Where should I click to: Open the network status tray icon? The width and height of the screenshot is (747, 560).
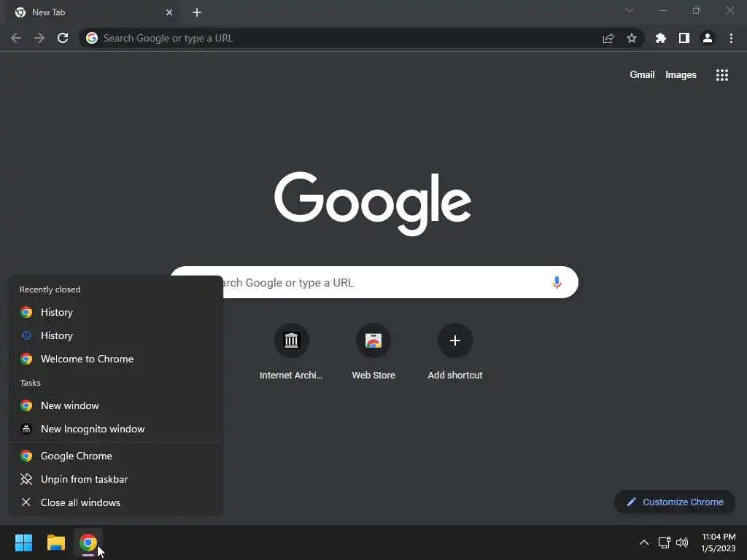[664, 542]
